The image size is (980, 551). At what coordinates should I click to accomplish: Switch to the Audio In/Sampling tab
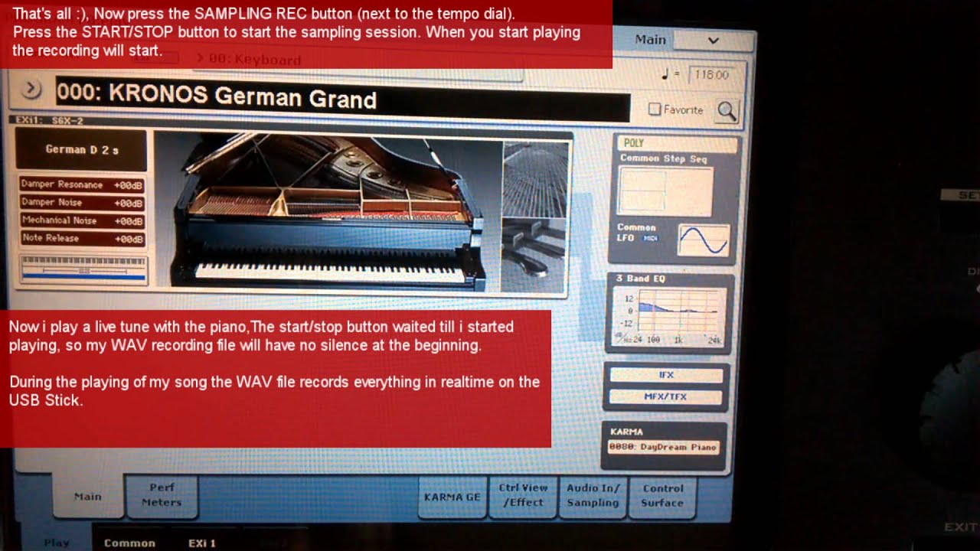(593, 496)
